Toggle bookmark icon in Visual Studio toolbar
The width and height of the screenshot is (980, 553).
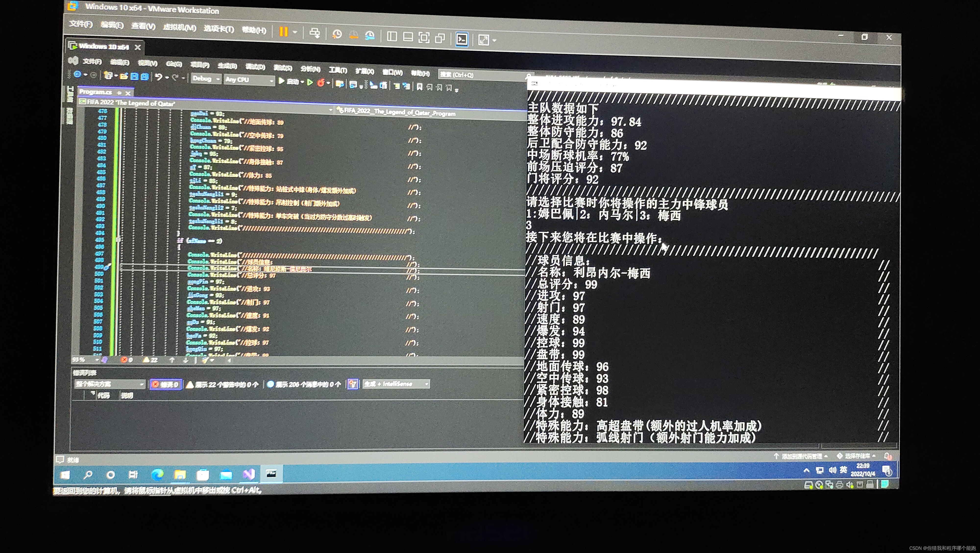(x=419, y=87)
